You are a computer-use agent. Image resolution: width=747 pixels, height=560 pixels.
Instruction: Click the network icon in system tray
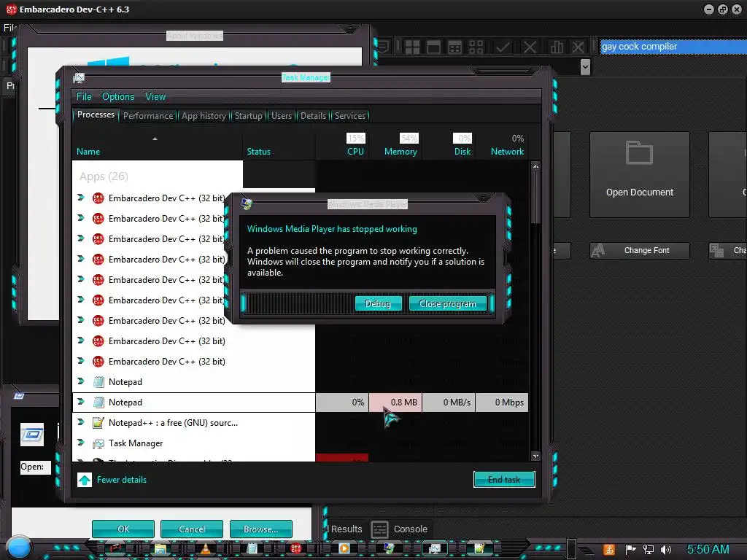649,550
